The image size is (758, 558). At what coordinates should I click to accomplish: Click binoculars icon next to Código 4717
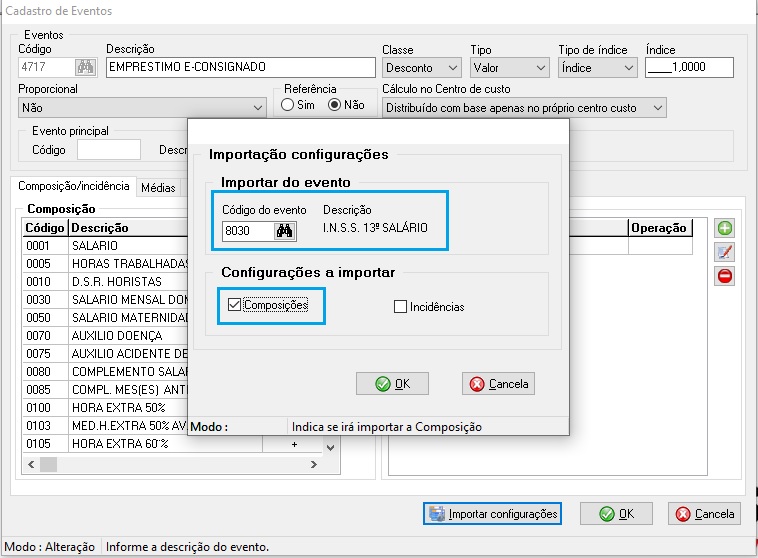pos(85,68)
